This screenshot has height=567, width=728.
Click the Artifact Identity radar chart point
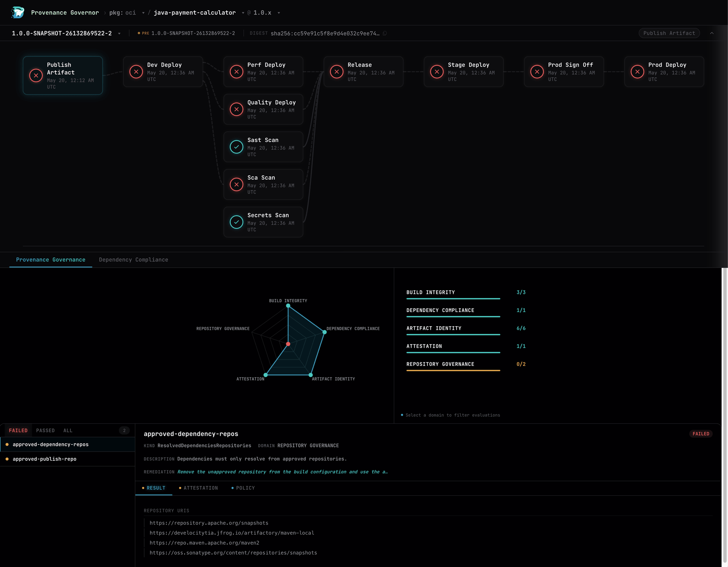[x=310, y=375]
